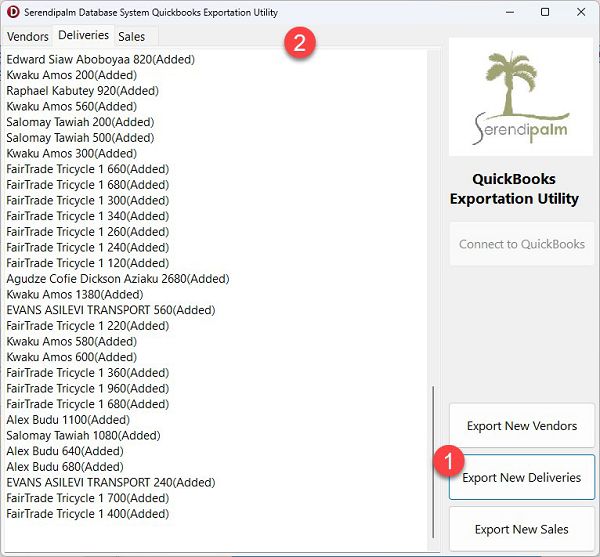Click the QuickBooks Exportation Utility heading
Screen dimensions: 600x557
click(x=514, y=189)
